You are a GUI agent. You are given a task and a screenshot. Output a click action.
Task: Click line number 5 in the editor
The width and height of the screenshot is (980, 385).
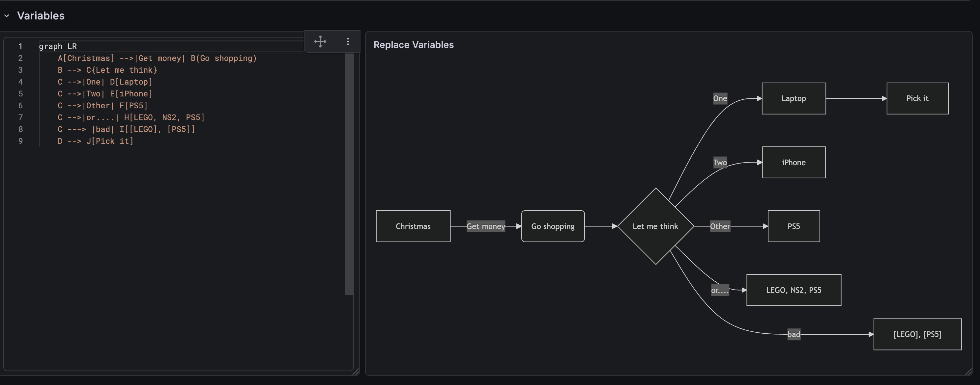pos(20,93)
